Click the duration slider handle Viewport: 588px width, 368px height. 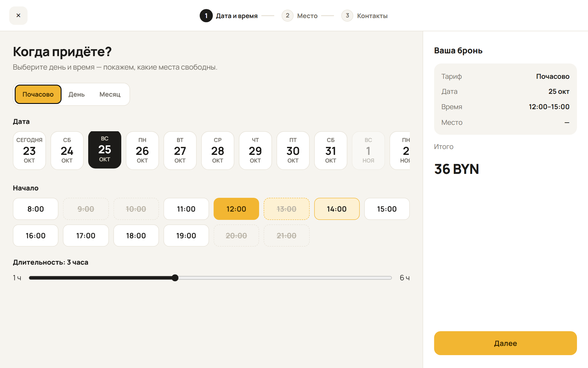point(175,278)
